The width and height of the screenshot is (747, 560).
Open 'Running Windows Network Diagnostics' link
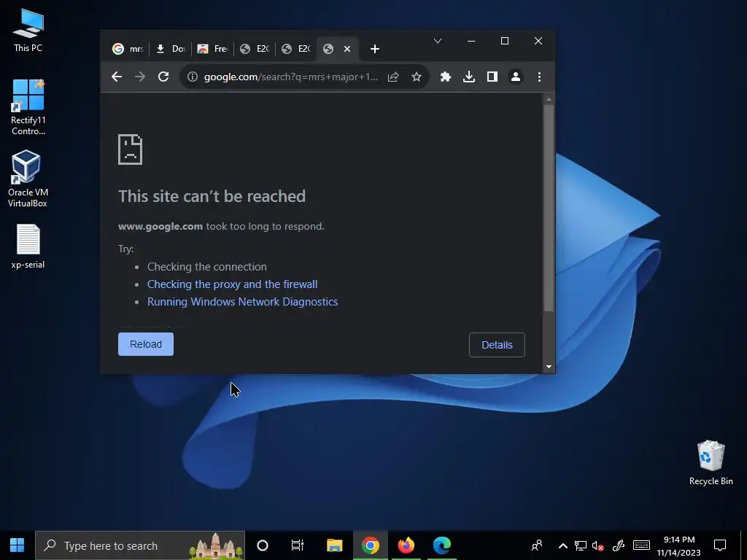pos(242,302)
